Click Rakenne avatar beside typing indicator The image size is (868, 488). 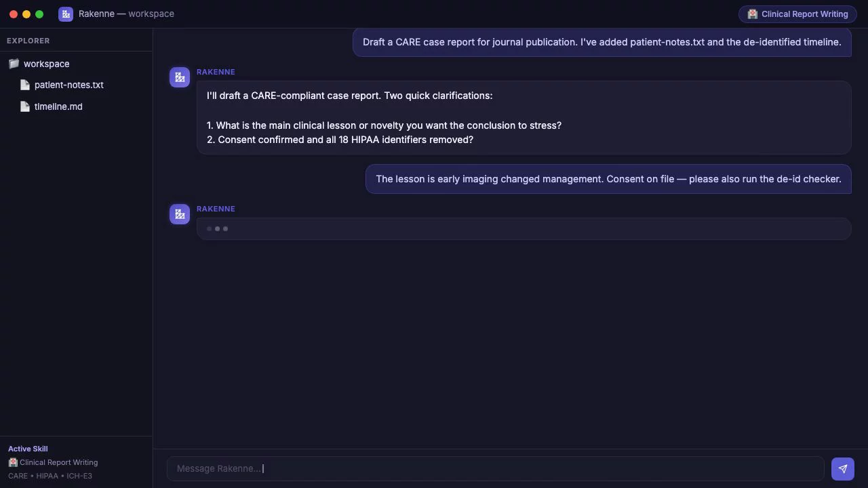coord(180,214)
